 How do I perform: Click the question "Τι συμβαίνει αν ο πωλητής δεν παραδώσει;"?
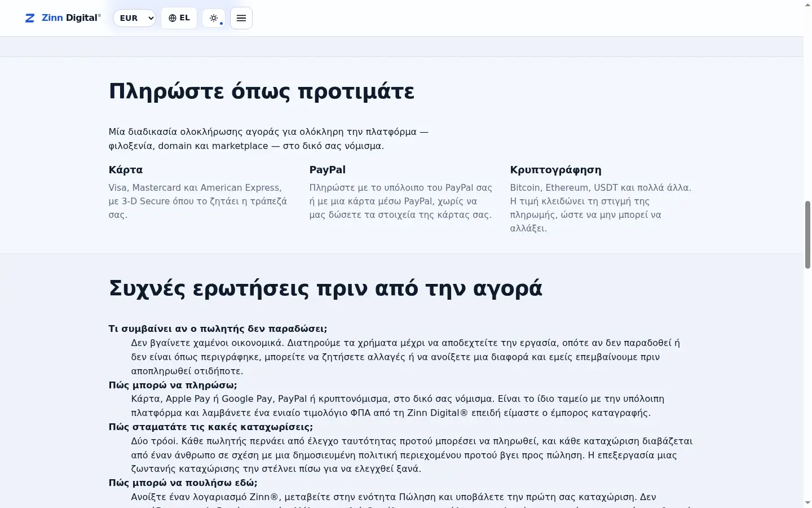[x=218, y=329]
